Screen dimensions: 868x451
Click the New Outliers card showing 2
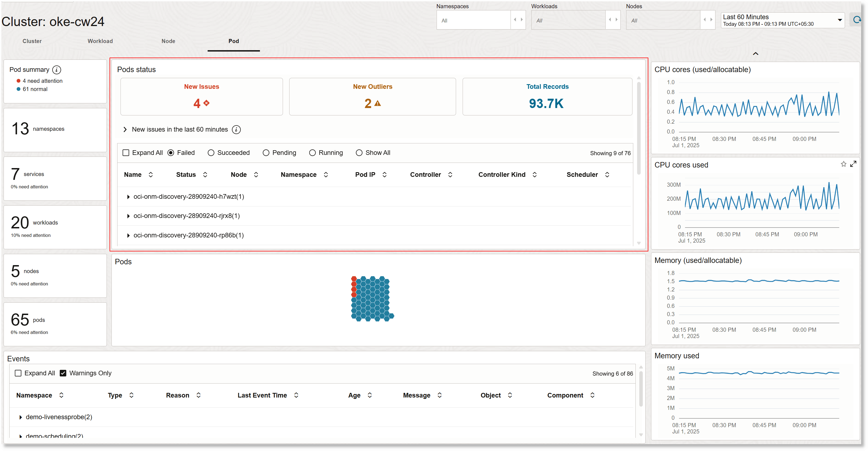pyautogui.click(x=372, y=97)
